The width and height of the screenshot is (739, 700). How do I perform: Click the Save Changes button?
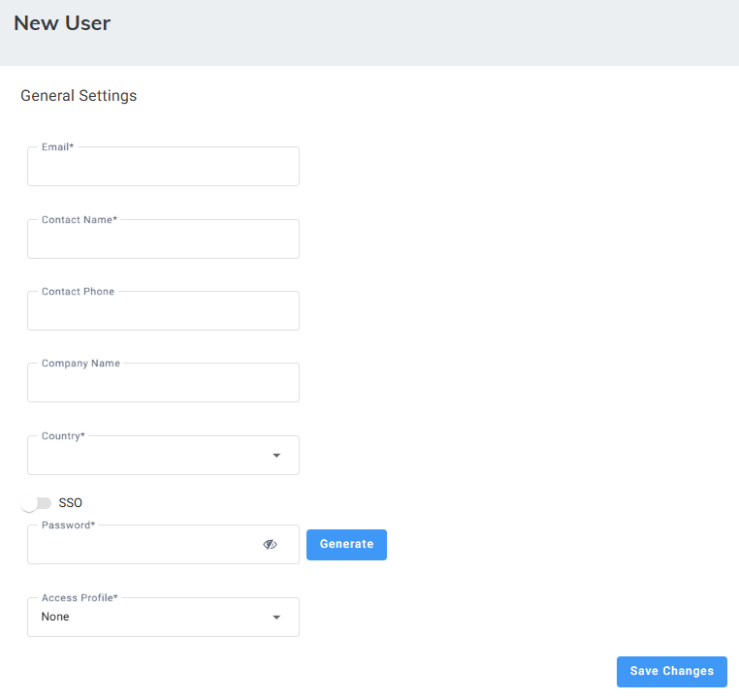[671, 671]
